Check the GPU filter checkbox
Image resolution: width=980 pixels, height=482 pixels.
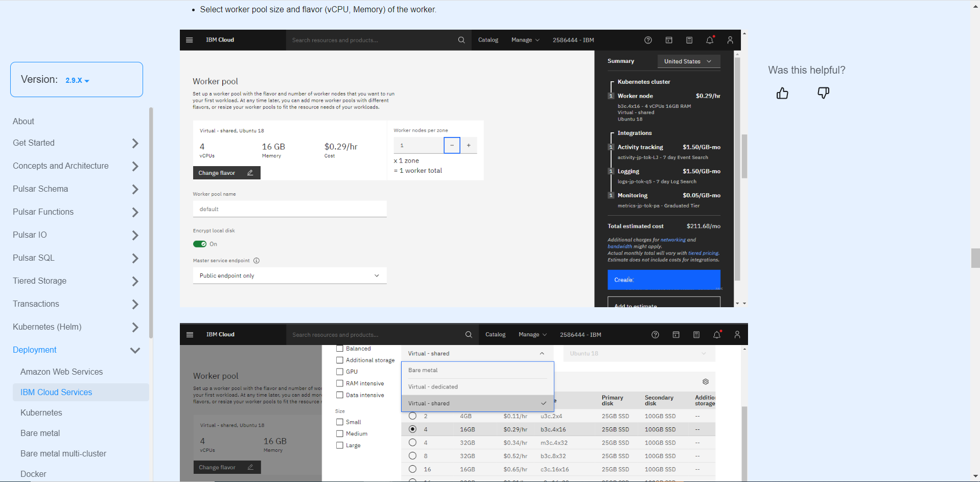[340, 372]
